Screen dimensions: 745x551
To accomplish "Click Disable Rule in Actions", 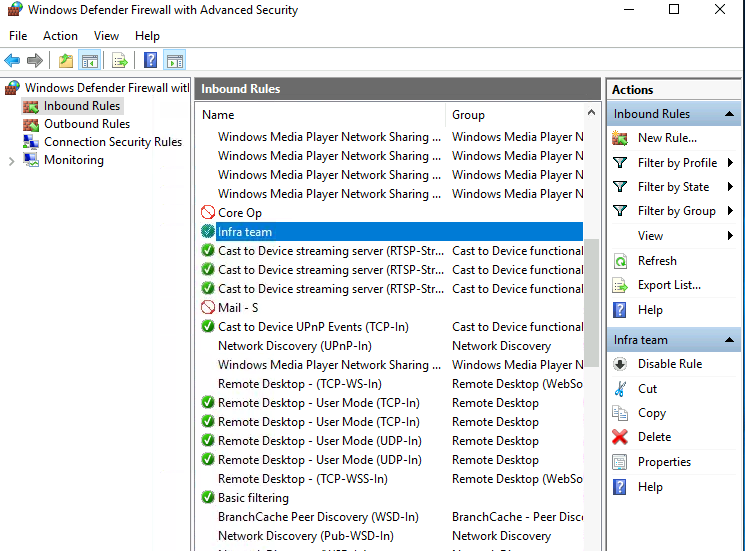I will click(x=670, y=364).
